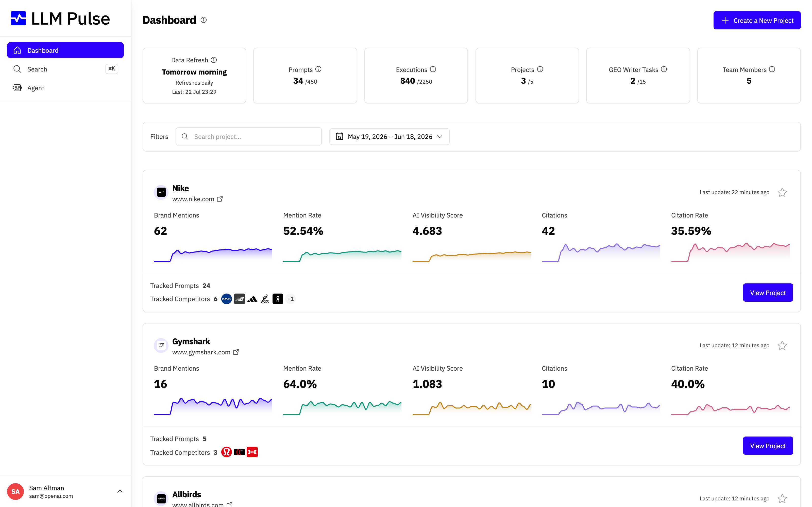Expand the +1 more competitors badge
Screen dimensions: 812x507
tap(291, 299)
